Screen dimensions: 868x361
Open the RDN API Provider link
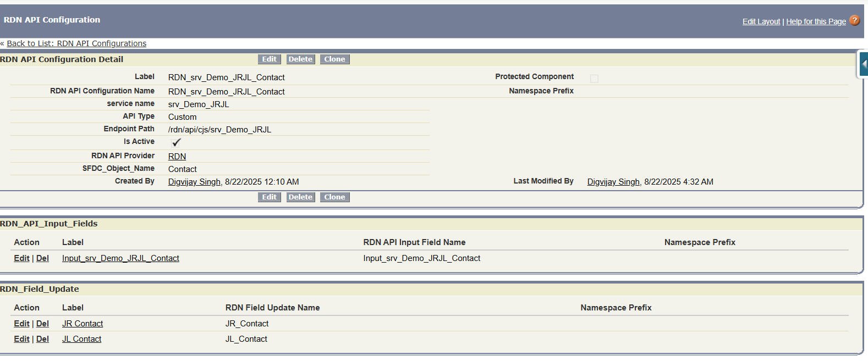pos(177,157)
